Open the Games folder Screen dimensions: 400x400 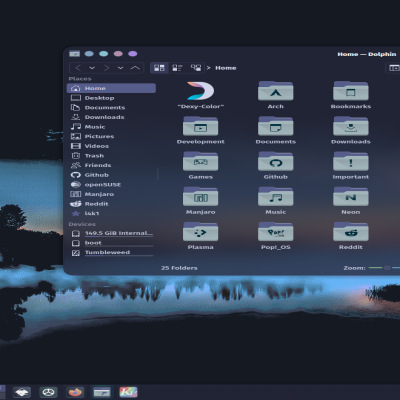[x=200, y=161]
